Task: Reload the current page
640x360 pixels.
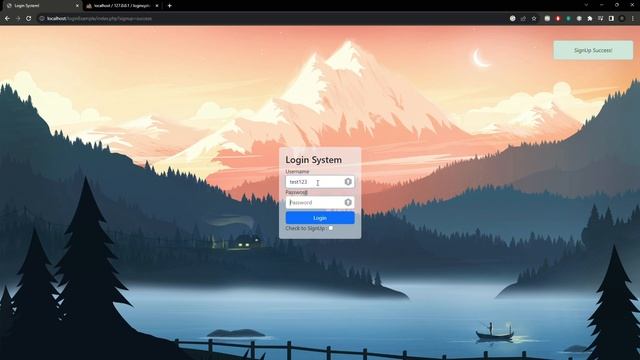Action: (29, 18)
